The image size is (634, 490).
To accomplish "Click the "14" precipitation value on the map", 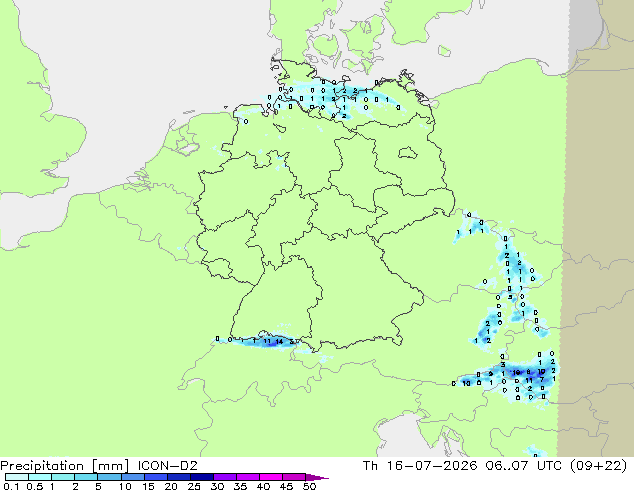I will coord(279,341).
